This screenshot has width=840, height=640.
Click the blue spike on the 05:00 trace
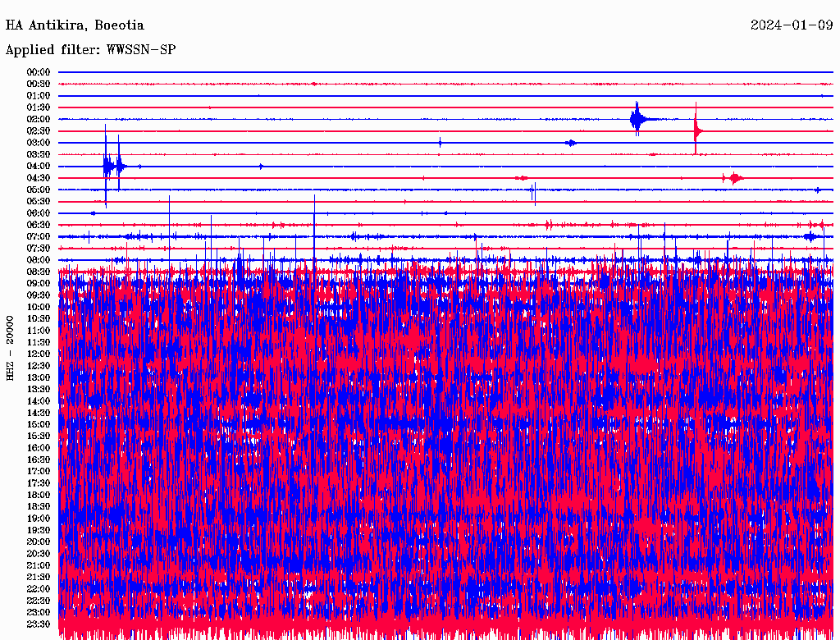[533, 191]
